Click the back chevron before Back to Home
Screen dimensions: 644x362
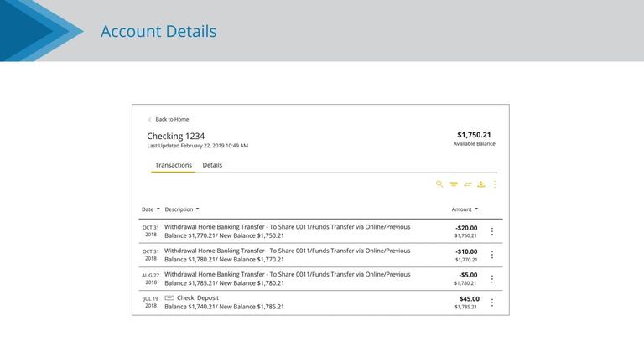(150, 120)
